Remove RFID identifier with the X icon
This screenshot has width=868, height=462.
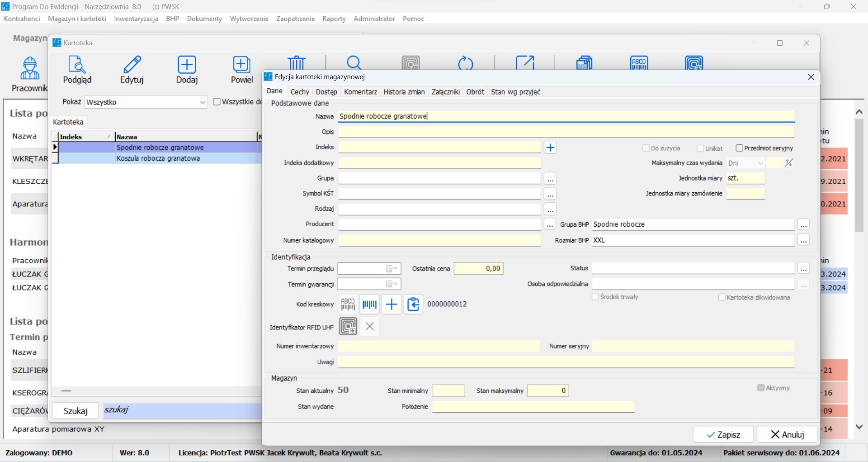(x=370, y=327)
